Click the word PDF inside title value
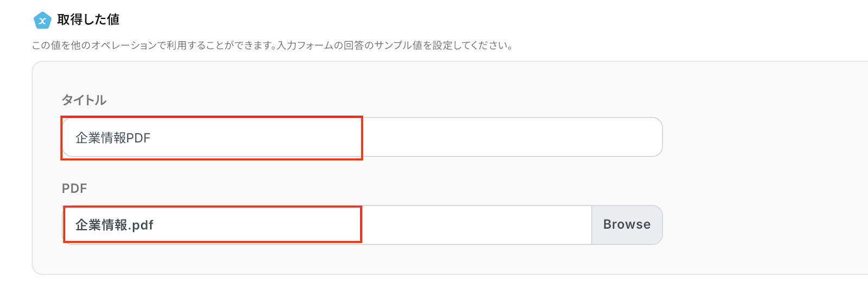Screen dimensions: 868x303 click(138, 138)
